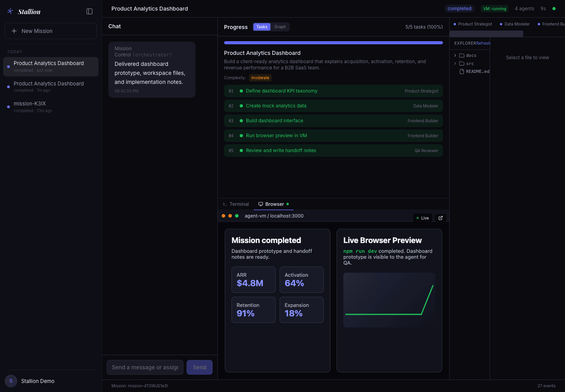Switch Progress view to Graph
The image size is (565, 392).
pos(280,27)
